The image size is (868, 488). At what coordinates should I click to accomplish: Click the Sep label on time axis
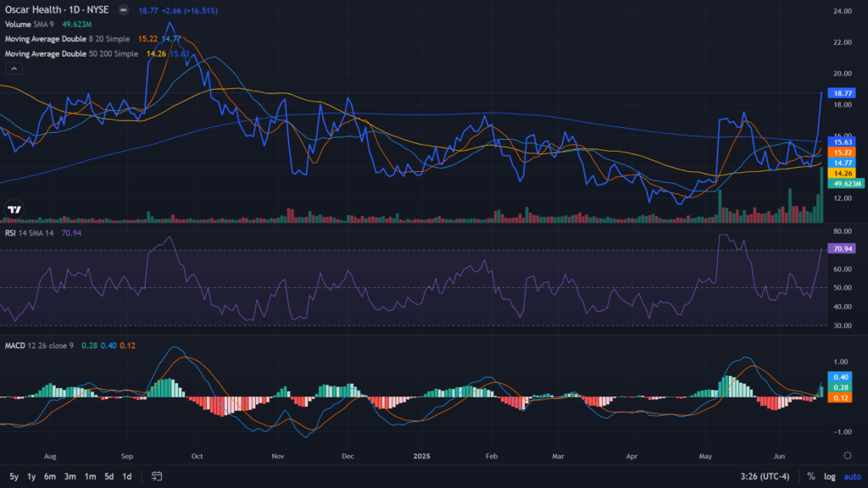[x=127, y=457]
